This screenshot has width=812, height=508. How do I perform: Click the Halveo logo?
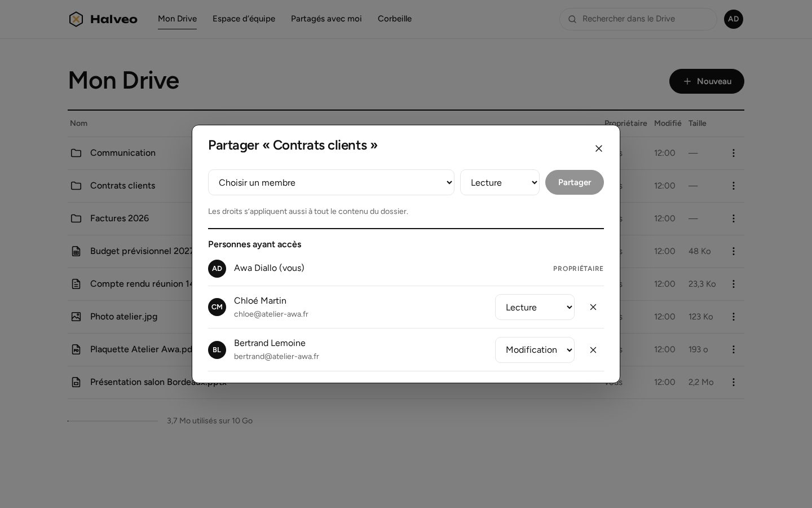click(103, 19)
